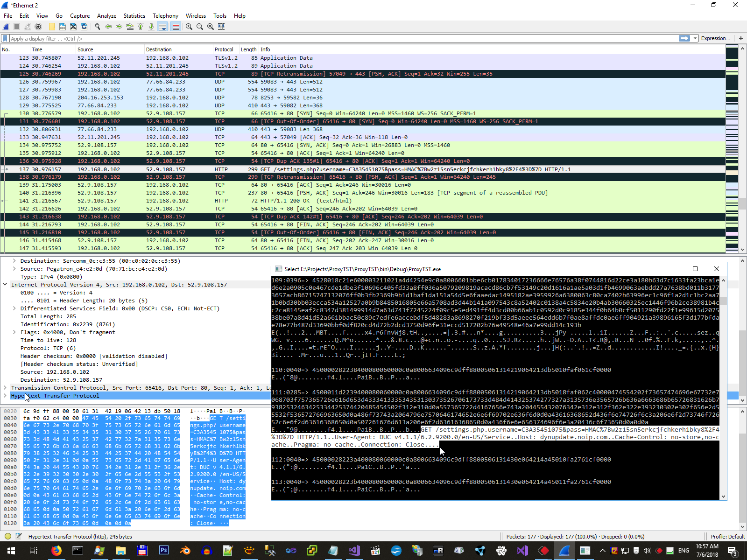Save the capture file
This screenshot has height=560, width=747.
click(x=63, y=27)
